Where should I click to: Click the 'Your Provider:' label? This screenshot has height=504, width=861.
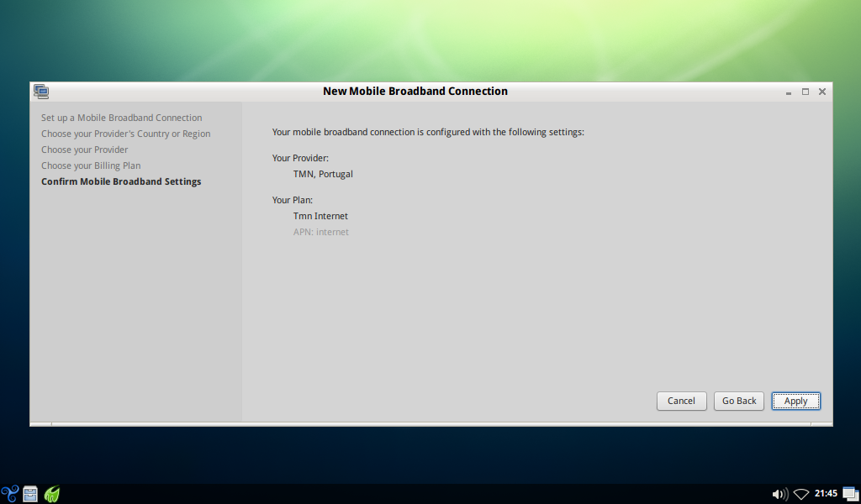(x=300, y=158)
